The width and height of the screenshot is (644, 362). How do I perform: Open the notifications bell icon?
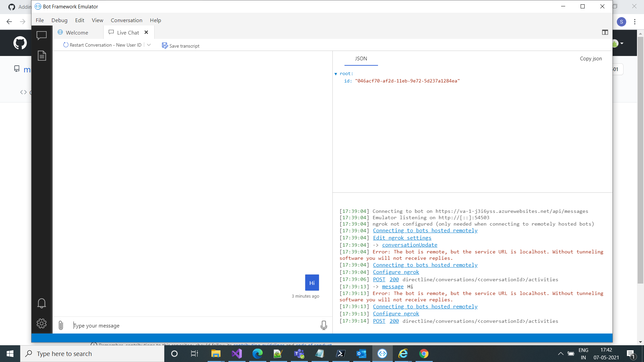tap(42, 303)
